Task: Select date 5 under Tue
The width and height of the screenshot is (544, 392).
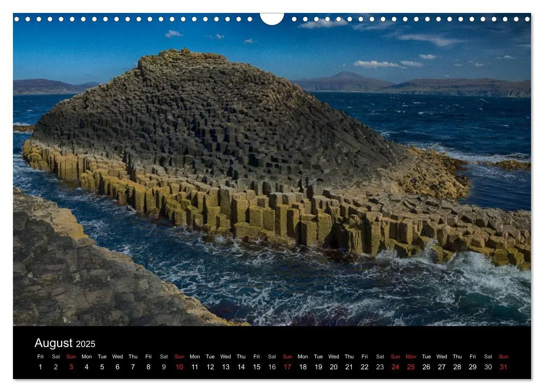Action: (x=102, y=367)
